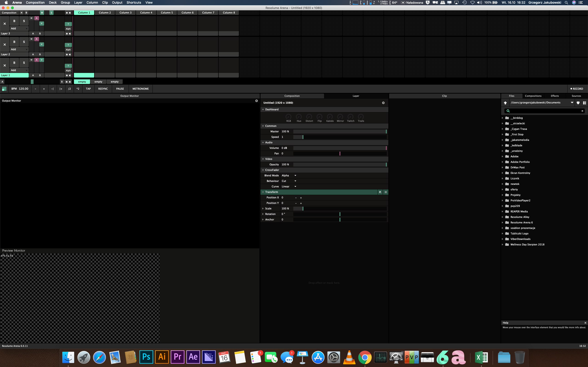The image size is (588, 367).
Task: Open Output Monitor gear settings
Action: click(256, 101)
